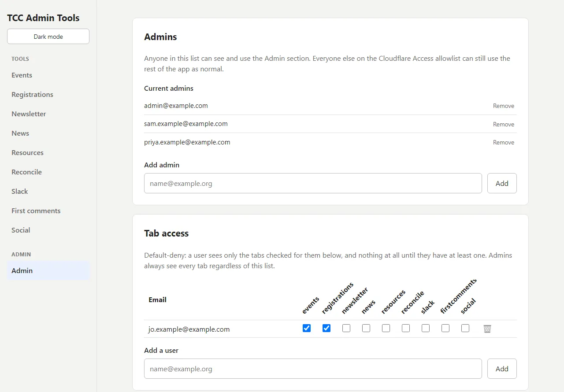Screen dimensions: 564x392
Task: Enable social tab for jo.example@example.com
Action: 465,328
